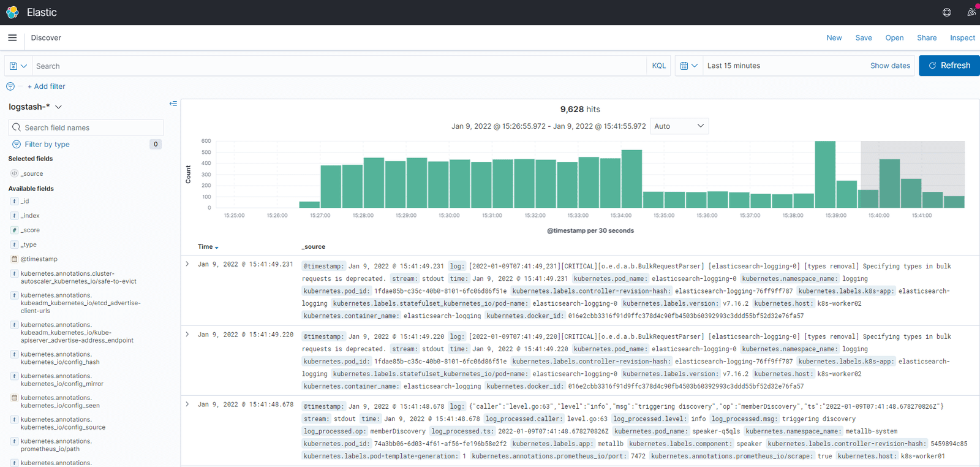Open the Auto interval dropdown
980x467 pixels.
[679, 126]
